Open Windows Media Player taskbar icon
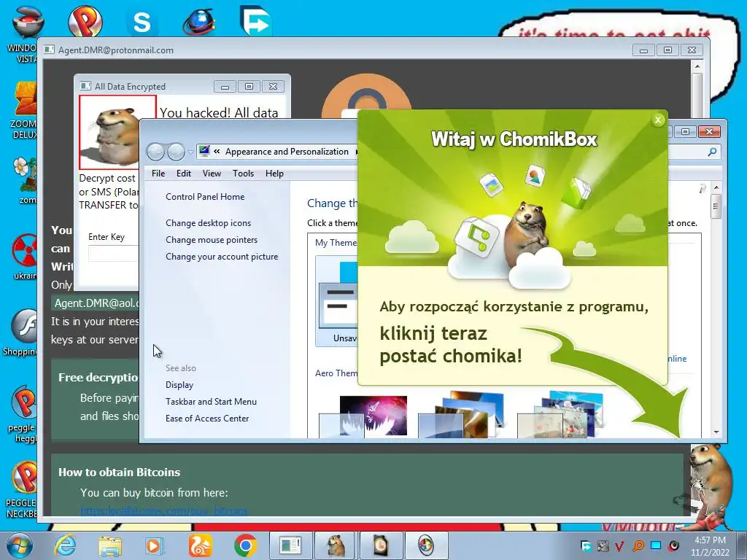 [154, 545]
